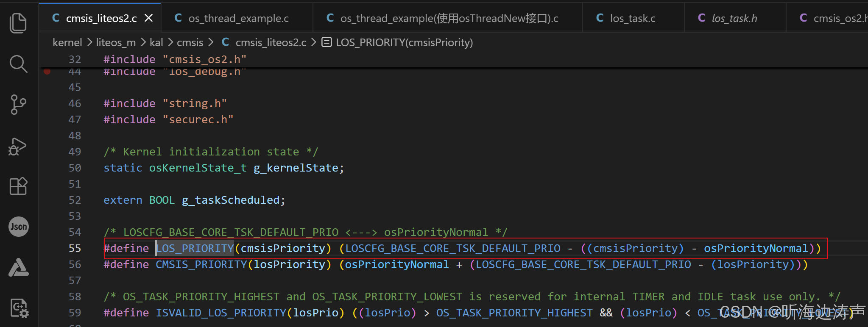The height and width of the screenshot is (327, 868).
Task: Click LOSCFG_BASE_CORE_TSK_DEFAULT_PRIO on line 55
Action: (x=453, y=248)
